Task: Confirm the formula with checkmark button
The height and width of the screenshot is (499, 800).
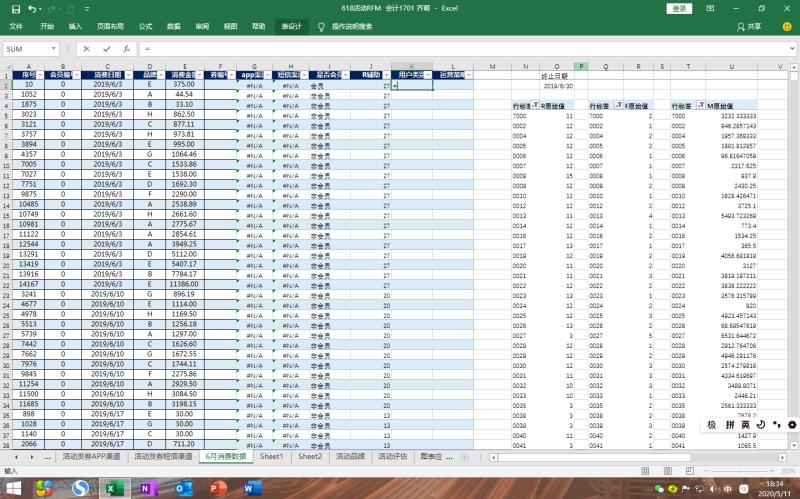Action: point(107,48)
